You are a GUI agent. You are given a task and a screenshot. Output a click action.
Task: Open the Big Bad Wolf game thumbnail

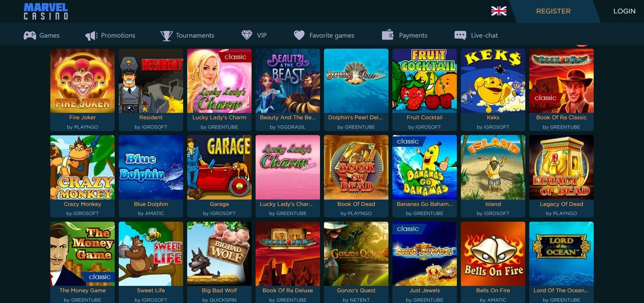(219, 254)
